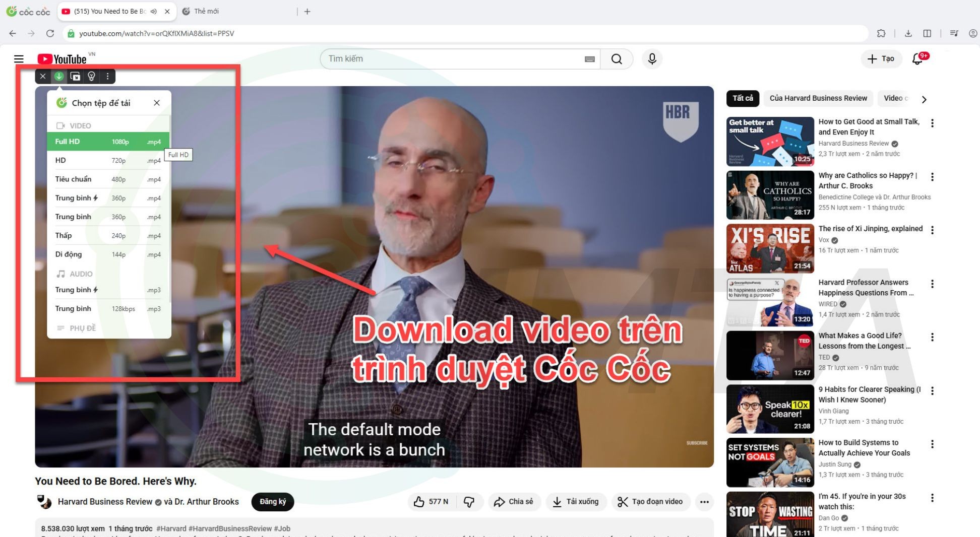Dislike the video with thumbs-down button
Viewport: 980px width, 537px height.
[x=469, y=502]
